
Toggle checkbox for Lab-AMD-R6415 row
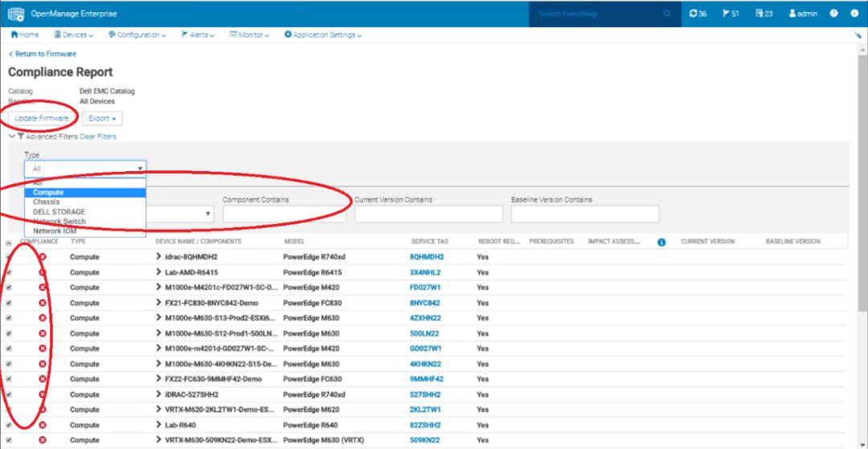[x=8, y=272]
